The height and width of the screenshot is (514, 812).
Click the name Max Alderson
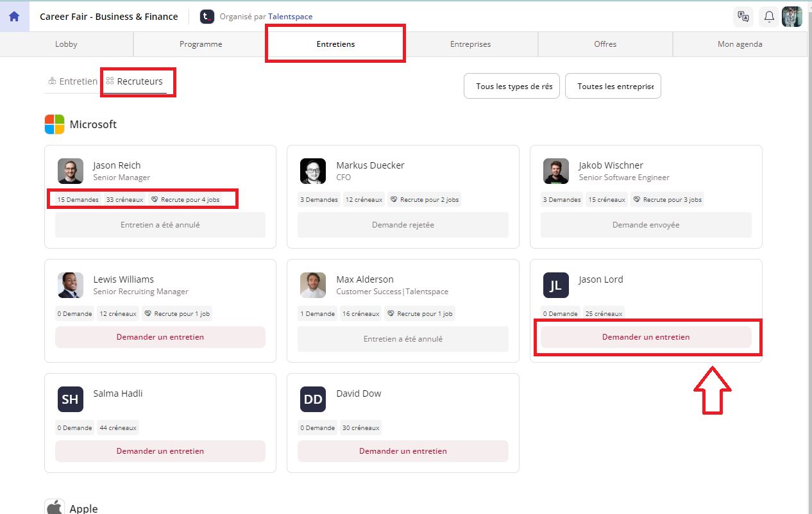coord(365,279)
